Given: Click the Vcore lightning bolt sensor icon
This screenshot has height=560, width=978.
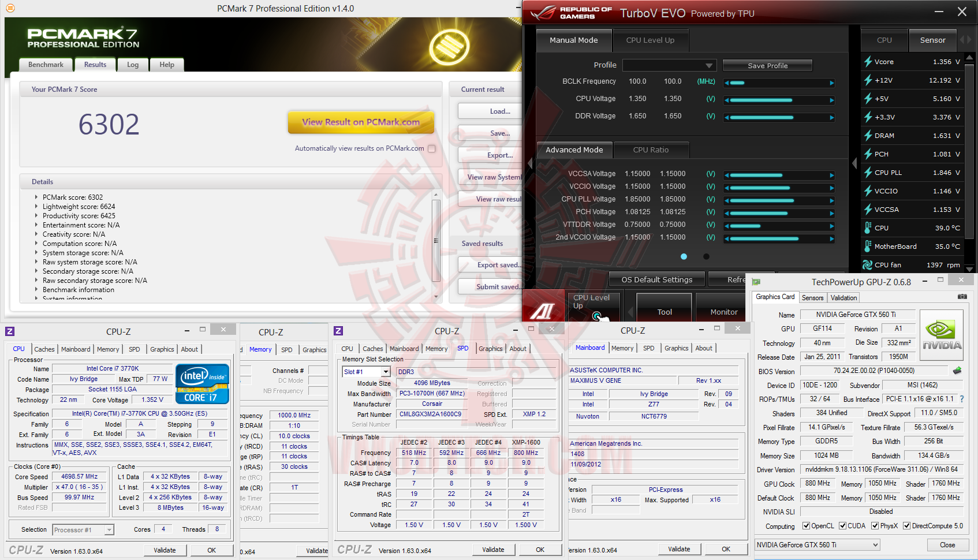Looking at the screenshot, I should (868, 62).
